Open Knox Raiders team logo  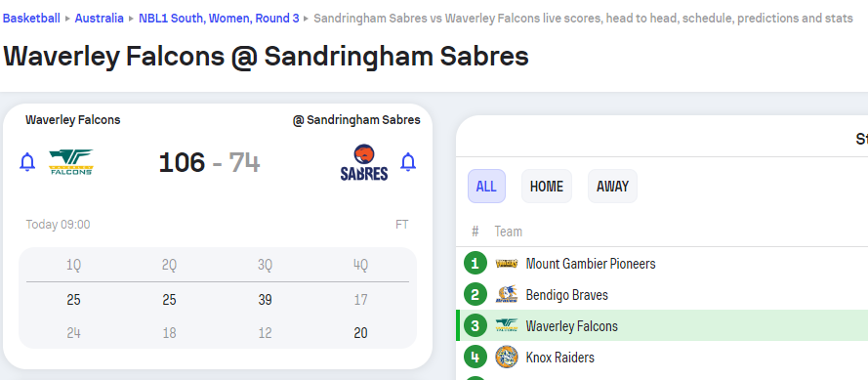tap(507, 357)
